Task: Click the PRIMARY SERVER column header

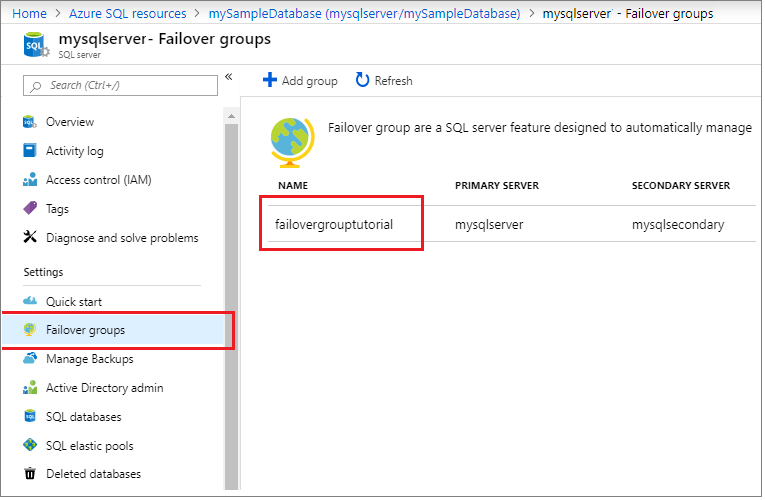Action: pos(497,185)
